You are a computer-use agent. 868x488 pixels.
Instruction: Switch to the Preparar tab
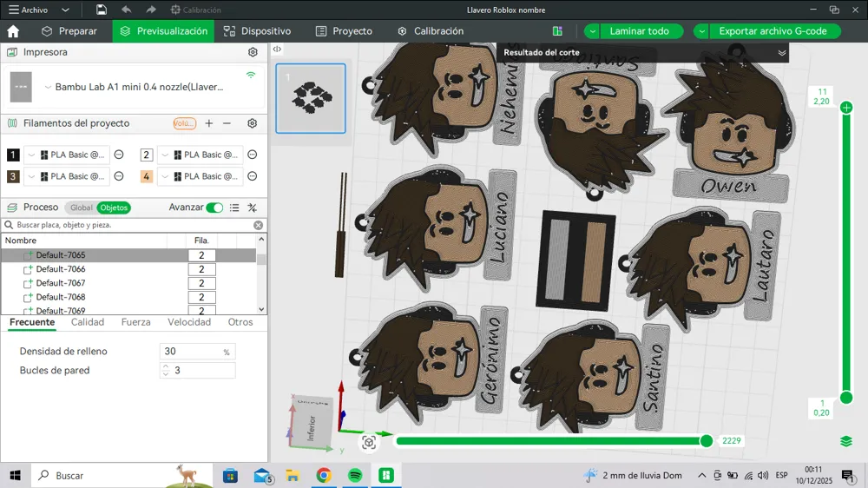(69, 31)
